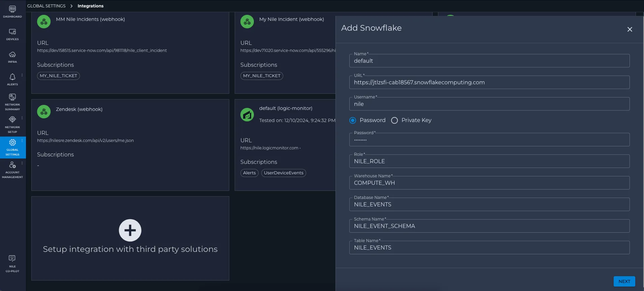Expand the Network Setup options menu
The width and height of the screenshot is (644, 291).
coord(22,118)
